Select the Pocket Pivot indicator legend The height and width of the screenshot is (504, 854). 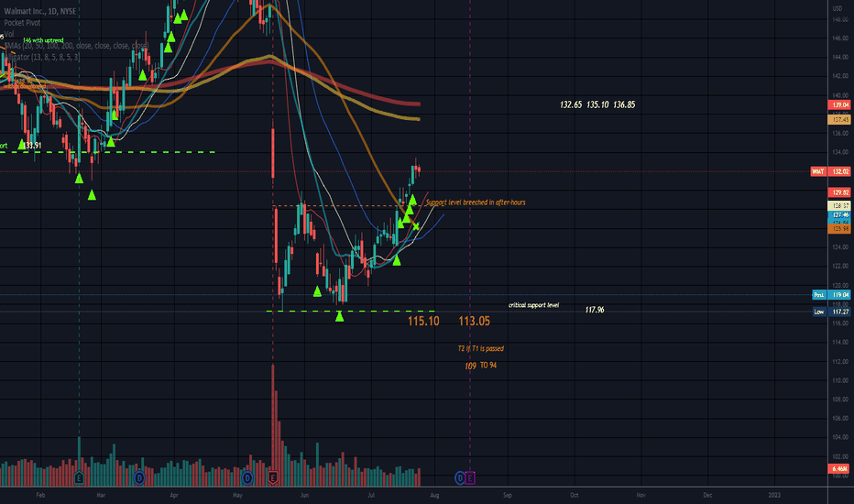click(x=22, y=22)
